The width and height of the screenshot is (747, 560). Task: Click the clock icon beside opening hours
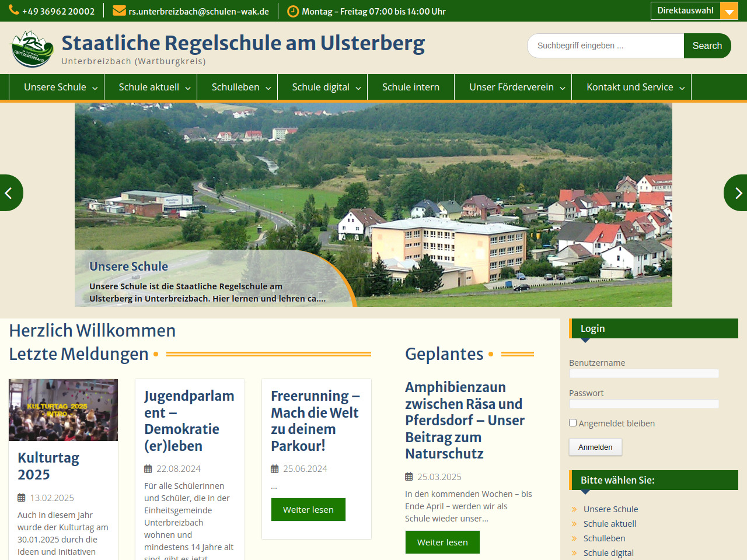pos(293,11)
